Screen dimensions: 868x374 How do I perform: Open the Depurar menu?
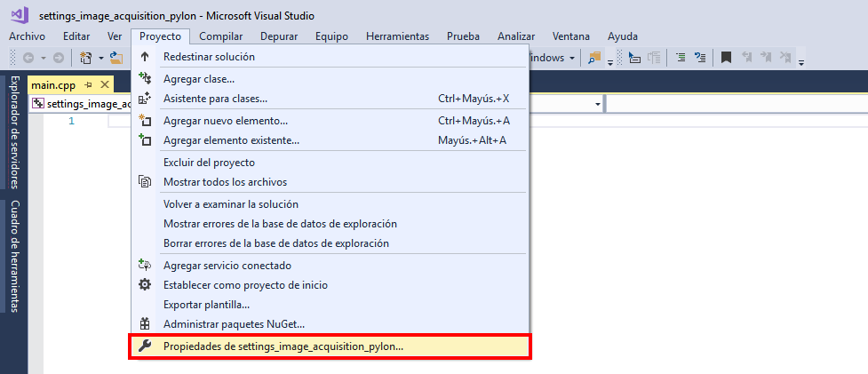pyautogui.click(x=279, y=36)
